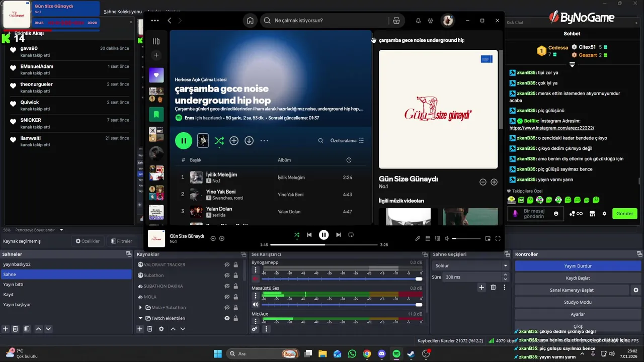Download the playlist arrow icon

(249, 141)
